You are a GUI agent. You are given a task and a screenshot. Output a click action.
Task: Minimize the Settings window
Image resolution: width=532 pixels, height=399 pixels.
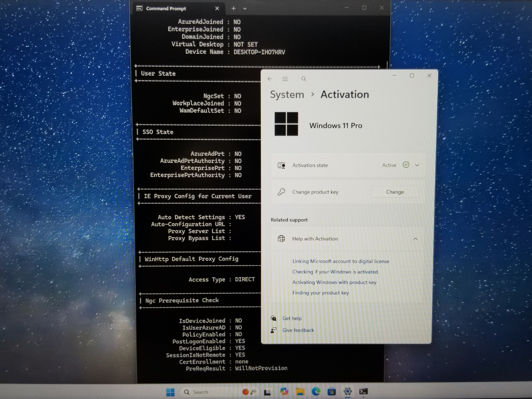[x=394, y=75]
